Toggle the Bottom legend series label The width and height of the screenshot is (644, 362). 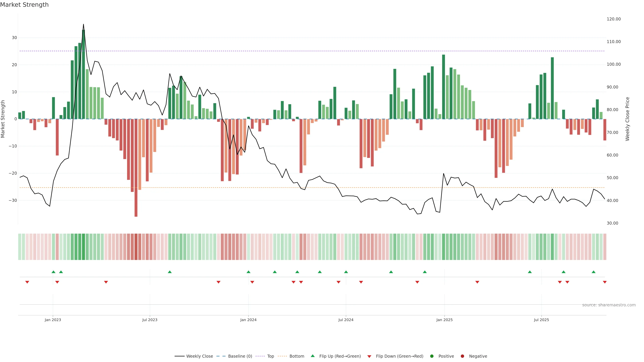(x=297, y=356)
